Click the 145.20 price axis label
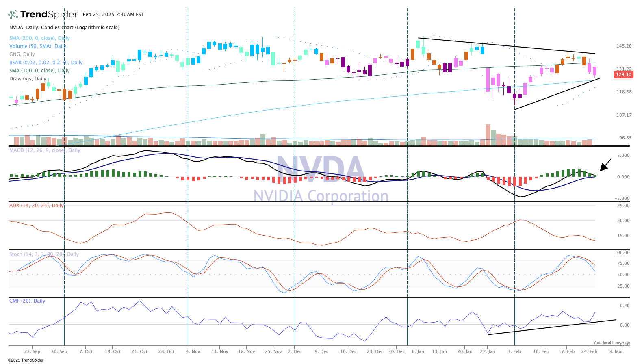The height and width of the screenshot is (364, 642). [624, 46]
